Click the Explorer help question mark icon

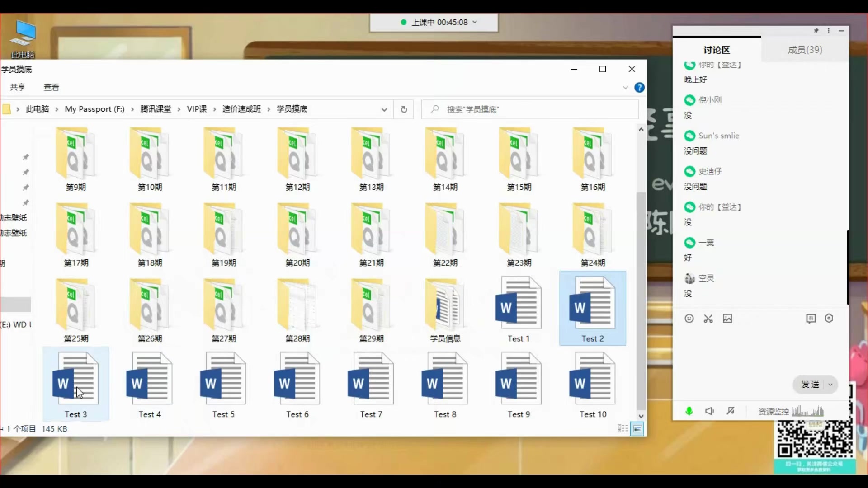tap(639, 88)
